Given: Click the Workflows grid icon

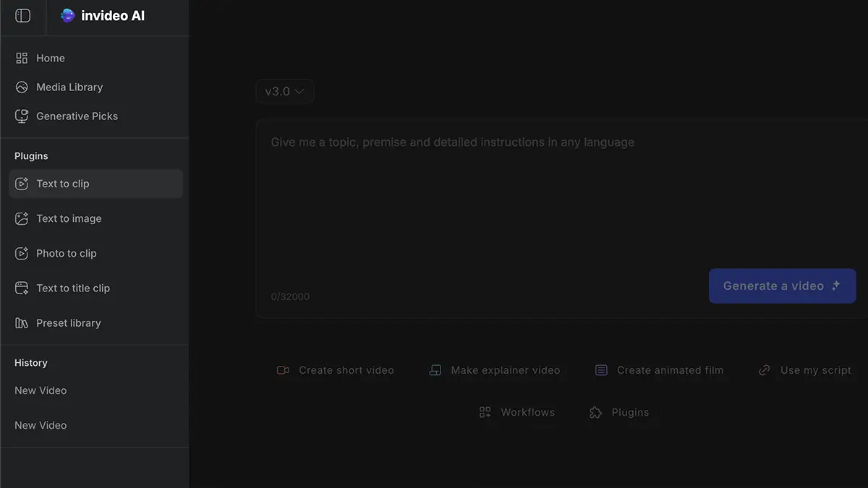Looking at the screenshot, I should 485,412.
